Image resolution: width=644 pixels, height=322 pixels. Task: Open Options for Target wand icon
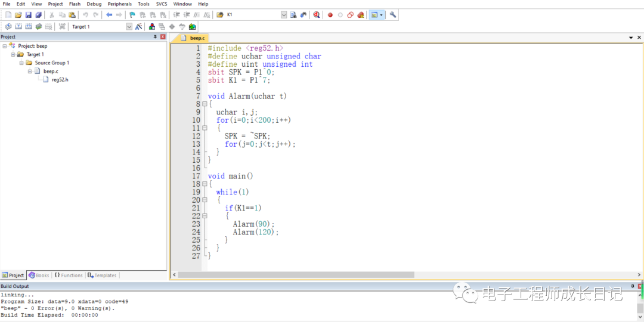pos(139,27)
